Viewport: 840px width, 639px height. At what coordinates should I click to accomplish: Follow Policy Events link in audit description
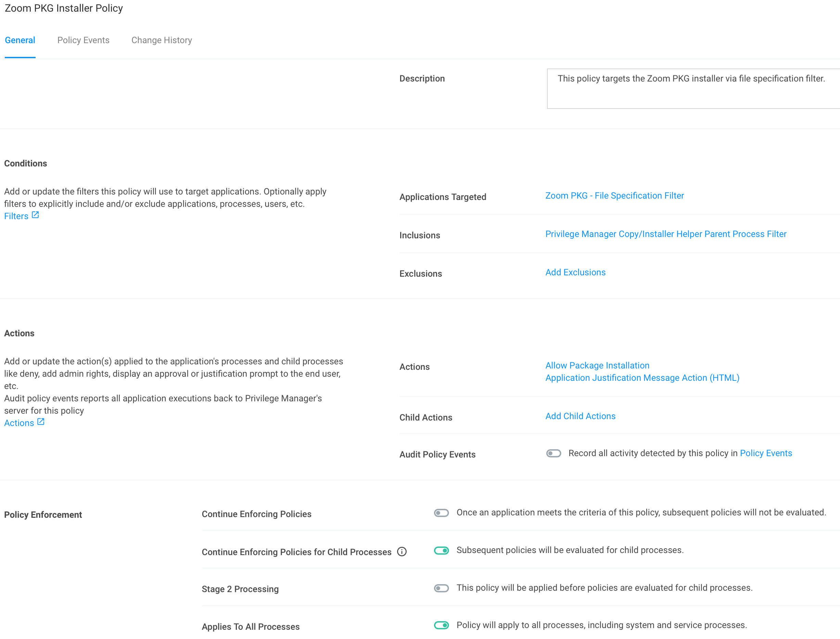point(765,453)
